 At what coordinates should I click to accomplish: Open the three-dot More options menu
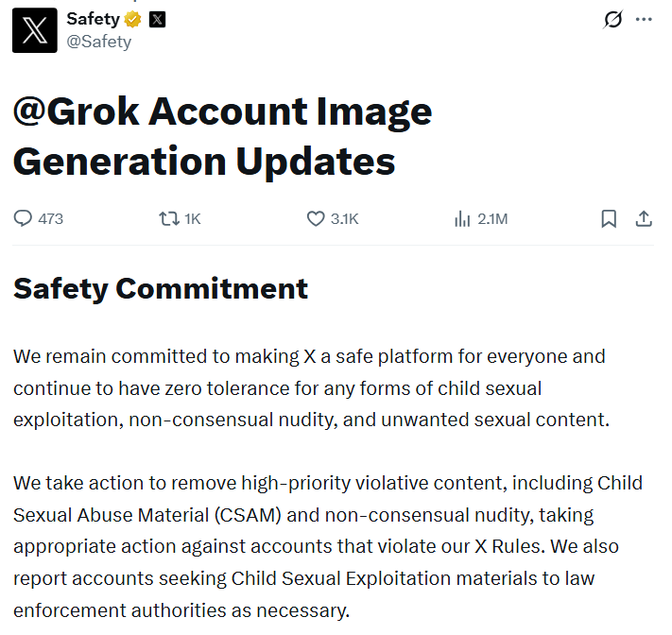644,19
